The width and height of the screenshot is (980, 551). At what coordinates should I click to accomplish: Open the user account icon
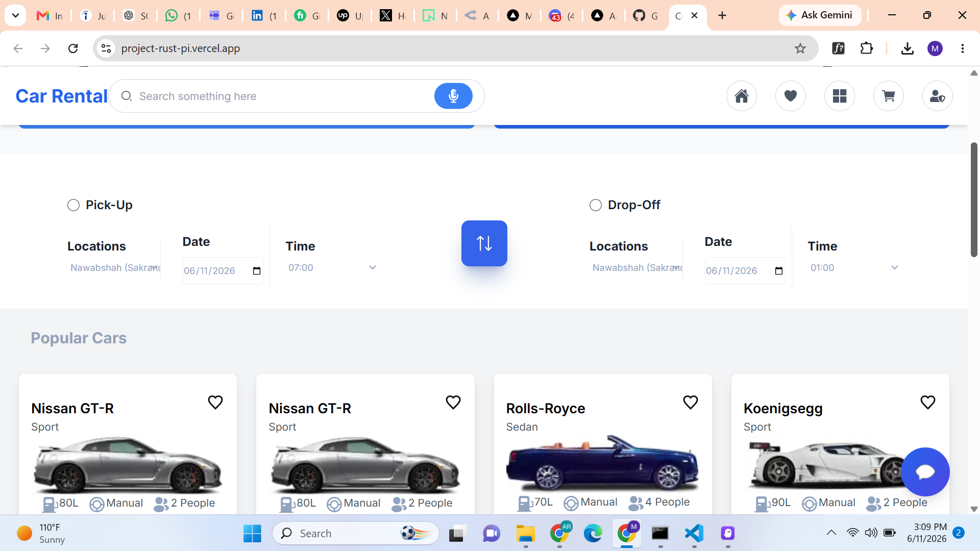(938, 96)
